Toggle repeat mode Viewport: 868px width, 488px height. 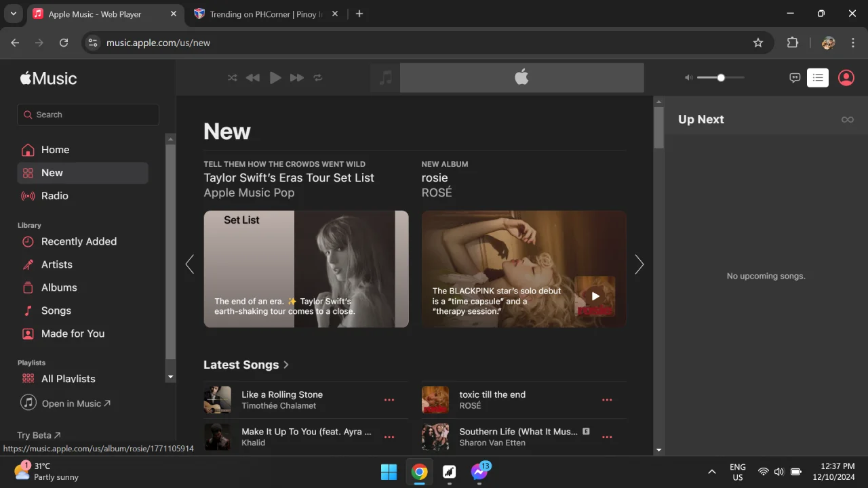317,78
